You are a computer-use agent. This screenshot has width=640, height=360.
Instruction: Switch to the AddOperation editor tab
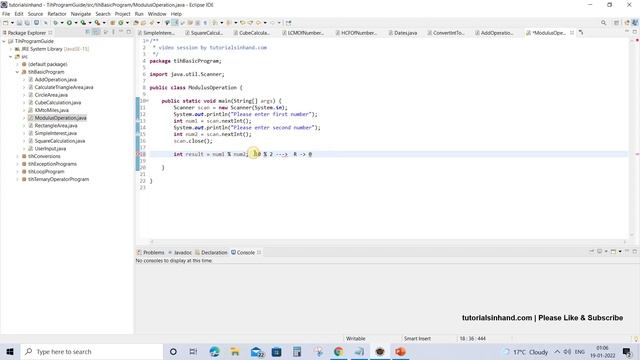[494, 33]
